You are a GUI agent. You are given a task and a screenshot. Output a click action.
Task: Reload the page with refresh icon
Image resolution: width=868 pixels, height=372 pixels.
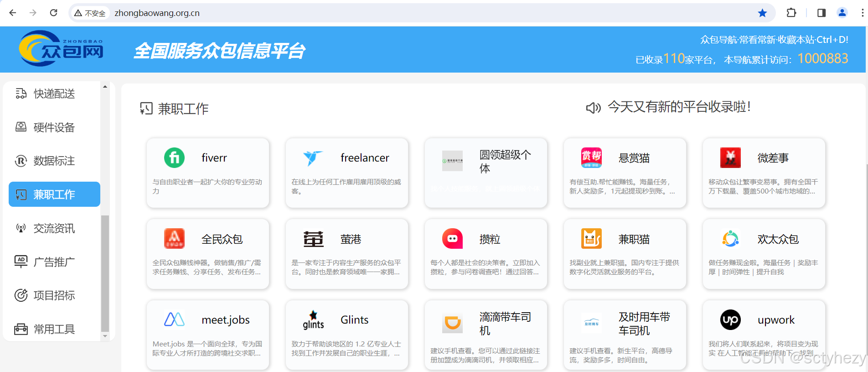click(53, 13)
